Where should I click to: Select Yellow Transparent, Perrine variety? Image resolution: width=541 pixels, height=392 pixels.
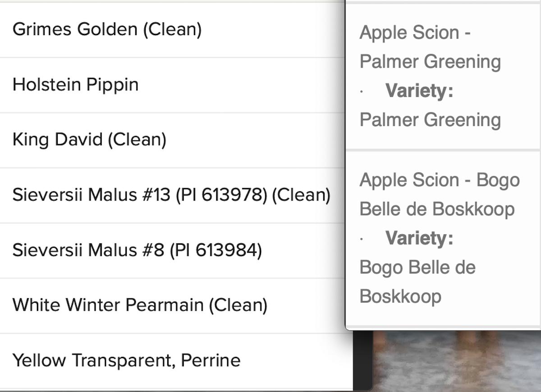[126, 360]
